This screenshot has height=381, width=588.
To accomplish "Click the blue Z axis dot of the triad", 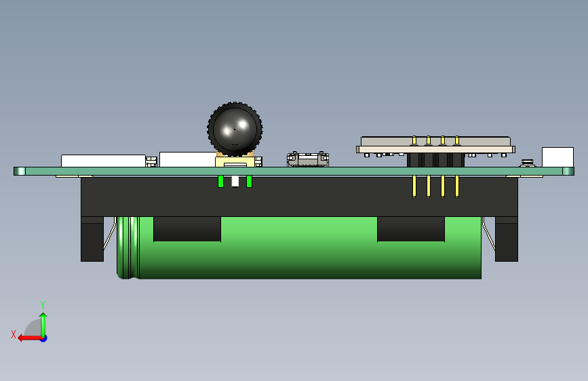I will [44, 338].
